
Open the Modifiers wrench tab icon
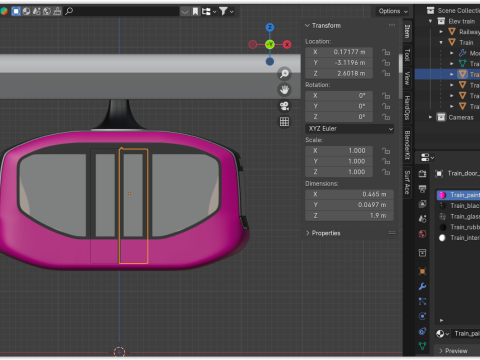pyautogui.click(x=422, y=286)
